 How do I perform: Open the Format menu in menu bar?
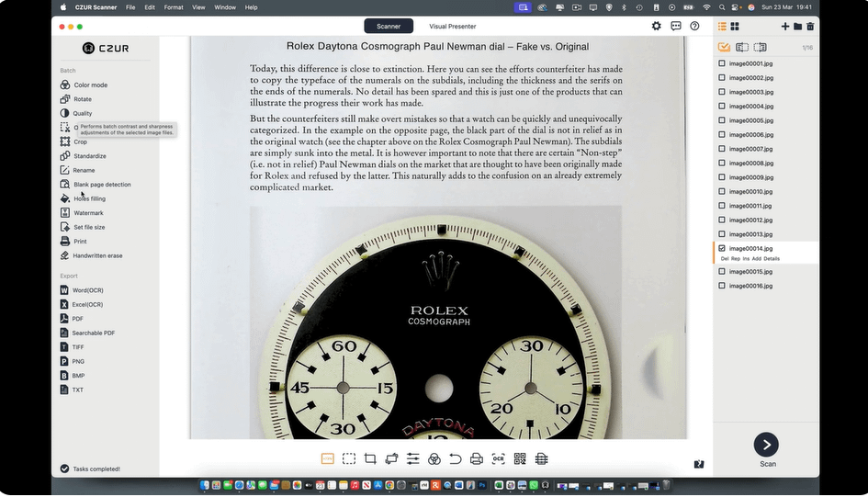click(173, 6)
